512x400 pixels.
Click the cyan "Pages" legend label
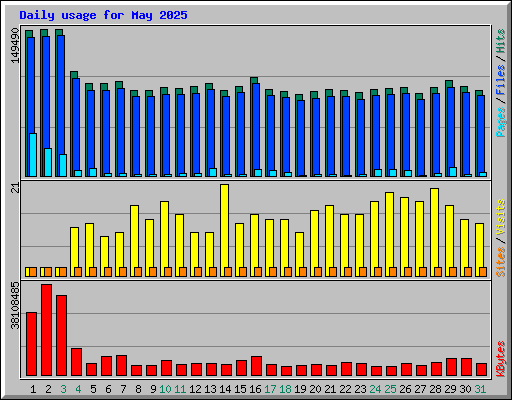coord(501,122)
